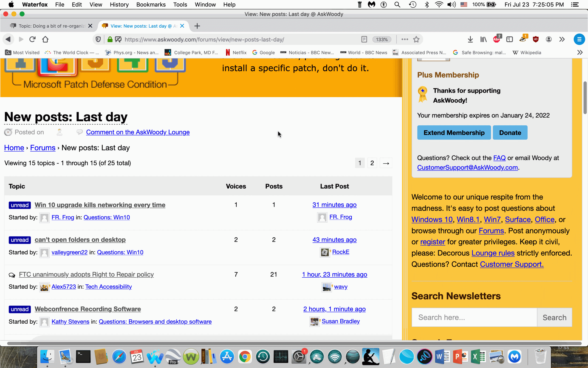Open Trash in the Dock
Viewport: 588px width, 368px height.
click(540, 357)
